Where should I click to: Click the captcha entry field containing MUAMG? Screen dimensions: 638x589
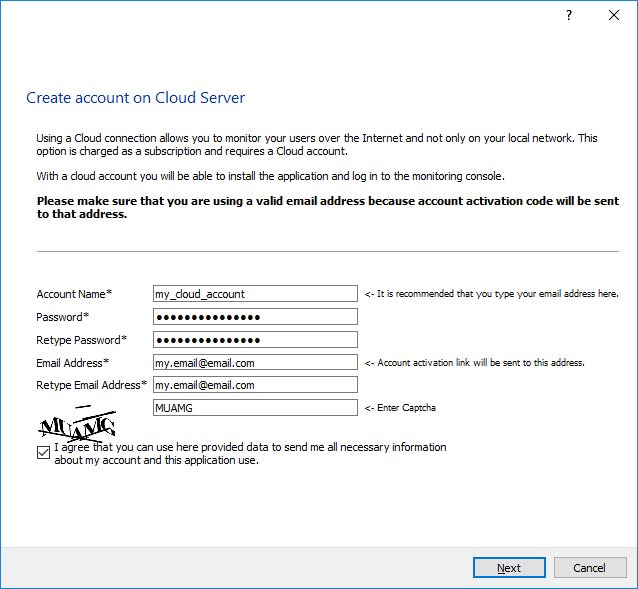[254, 407]
